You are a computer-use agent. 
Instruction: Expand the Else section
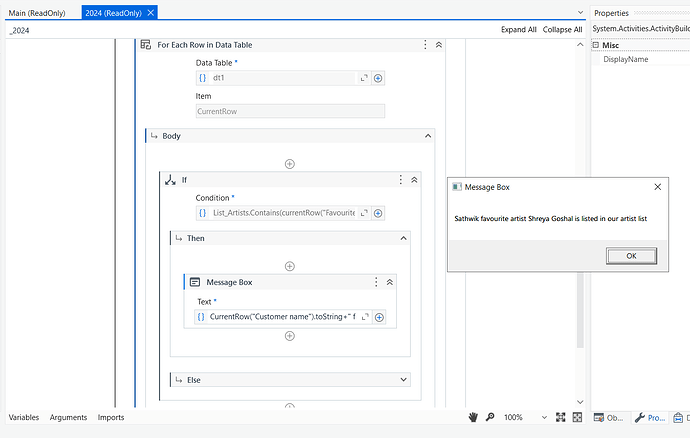[x=404, y=379]
